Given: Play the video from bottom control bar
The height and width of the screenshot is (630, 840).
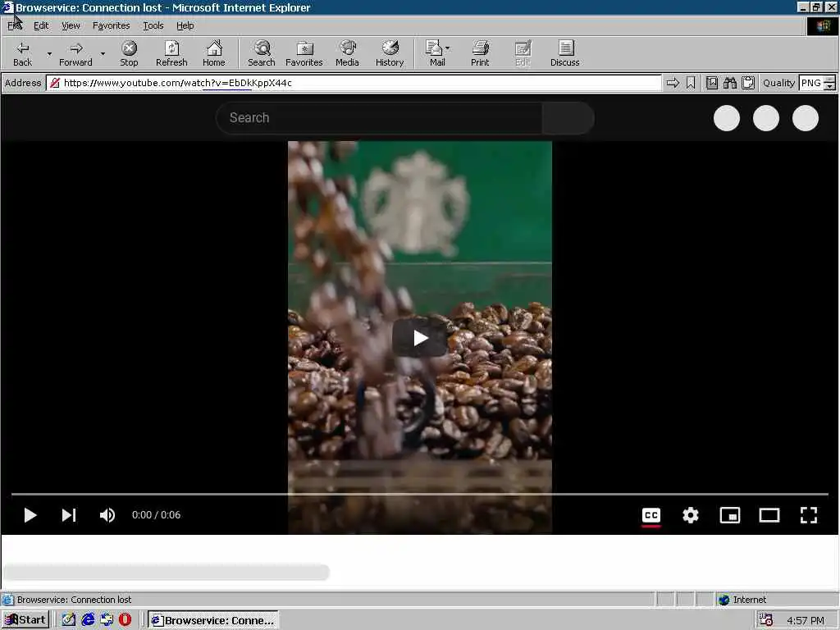Looking at the screenshot, I should click(30, 515).
